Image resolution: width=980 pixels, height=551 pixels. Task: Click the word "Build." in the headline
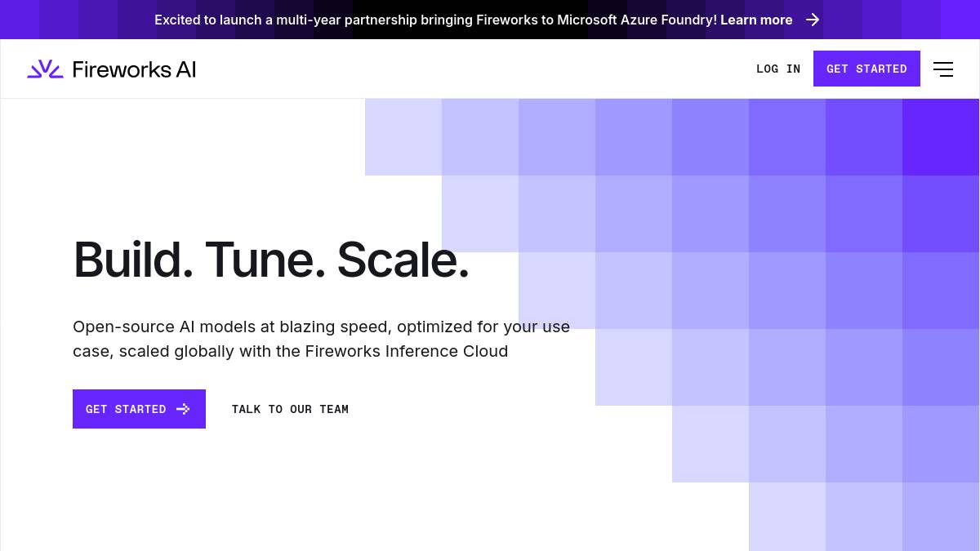coord(133,260)
